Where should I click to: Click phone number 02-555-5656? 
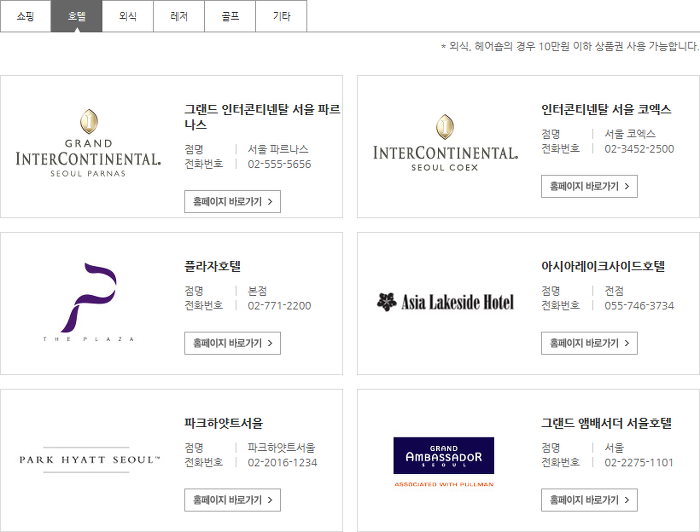[279, 164]
